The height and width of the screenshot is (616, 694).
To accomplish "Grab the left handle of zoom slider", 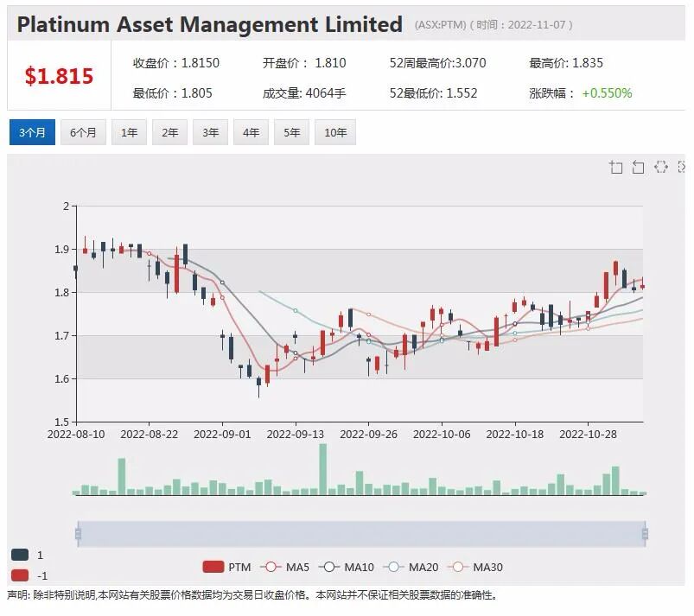I will tap(79, 534).
